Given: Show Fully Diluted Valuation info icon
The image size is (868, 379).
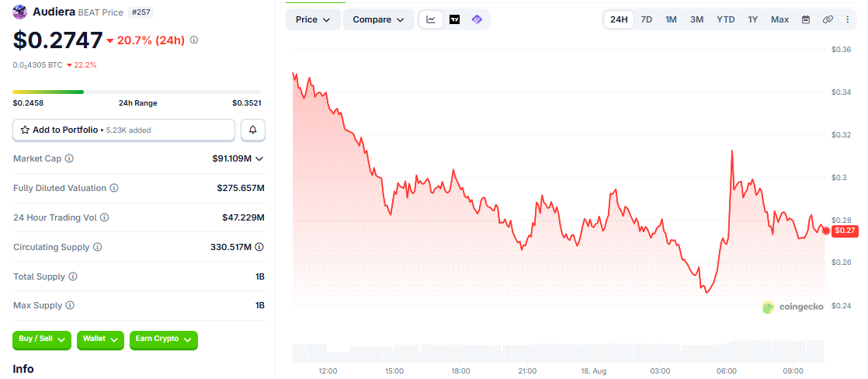Looking at the screenshot, I should coord(114,188).
